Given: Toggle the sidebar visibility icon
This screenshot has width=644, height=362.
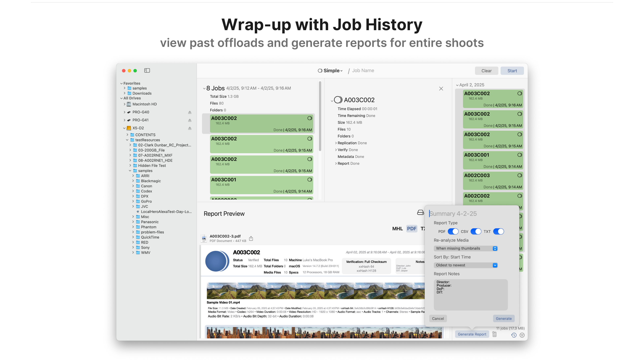Looking at the screenshot, I should 147,71.
